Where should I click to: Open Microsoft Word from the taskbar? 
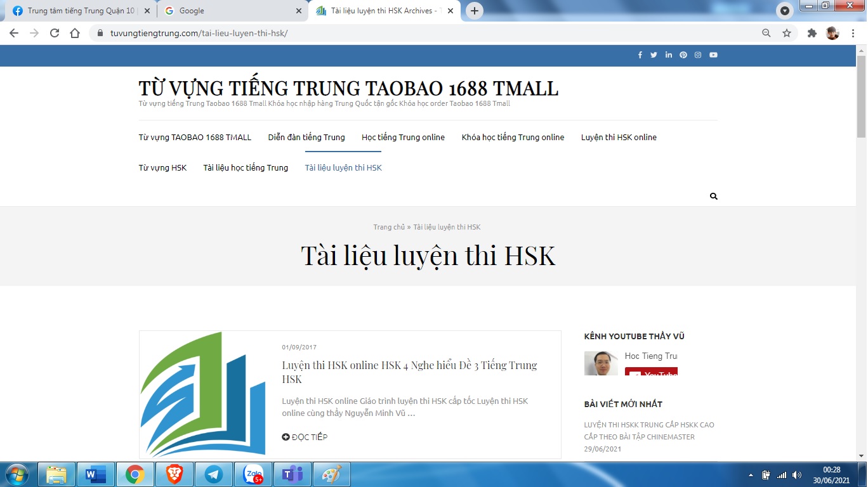[95, 474]
